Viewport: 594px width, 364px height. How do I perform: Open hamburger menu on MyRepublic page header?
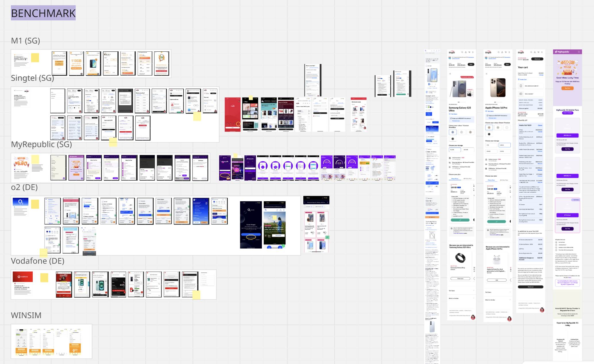click(x=579, y=52)
